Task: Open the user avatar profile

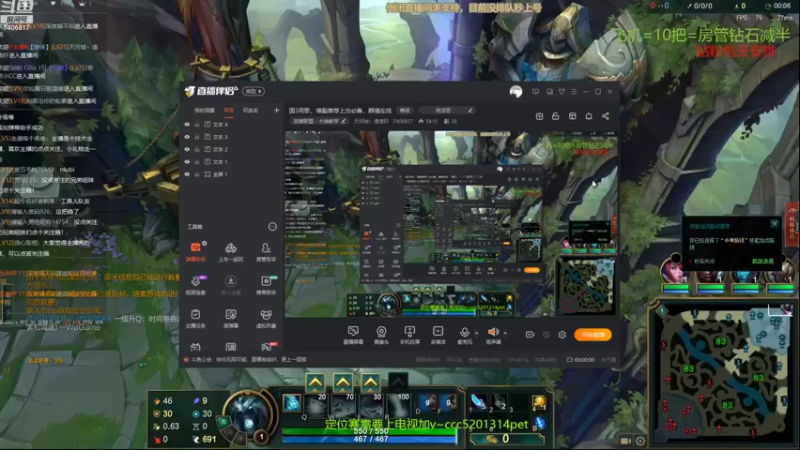Action: (516, 92)
